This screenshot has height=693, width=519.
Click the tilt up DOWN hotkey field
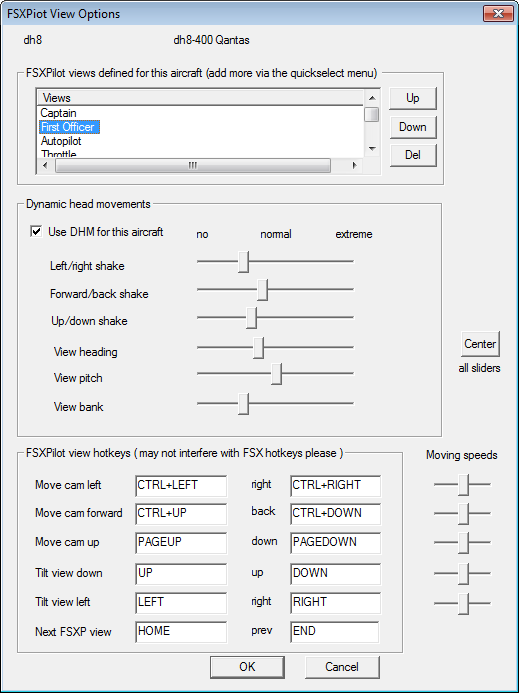coord(336,574)
